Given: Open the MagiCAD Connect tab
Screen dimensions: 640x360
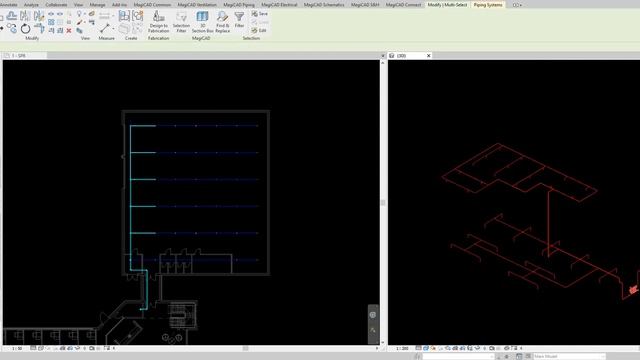Looking at the screenshot, I should pyautogui.click(x=403, y=5).
